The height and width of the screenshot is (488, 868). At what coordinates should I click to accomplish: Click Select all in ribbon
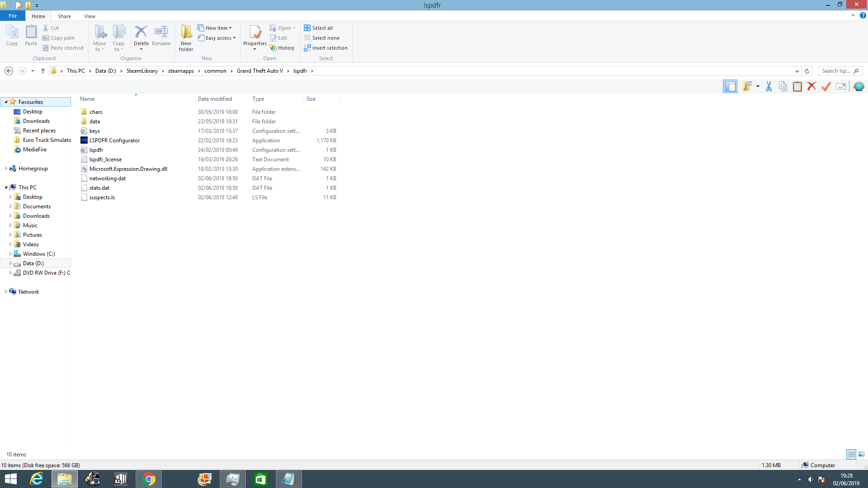click(318, 28)
